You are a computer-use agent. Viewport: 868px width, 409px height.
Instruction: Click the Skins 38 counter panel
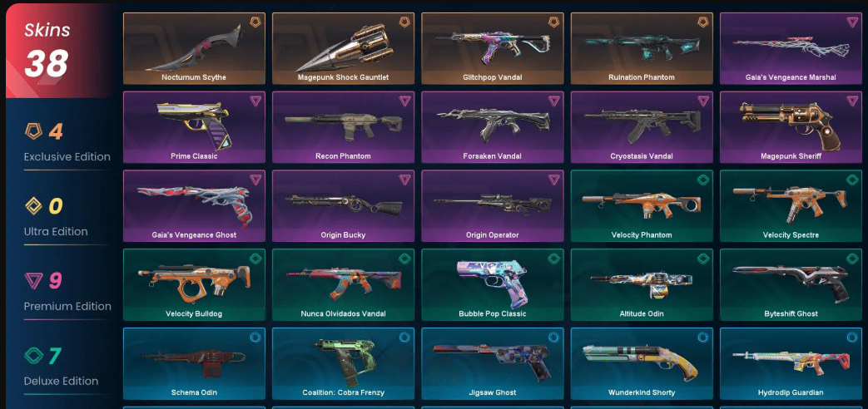pyautogui.click(x=59, y=51)
